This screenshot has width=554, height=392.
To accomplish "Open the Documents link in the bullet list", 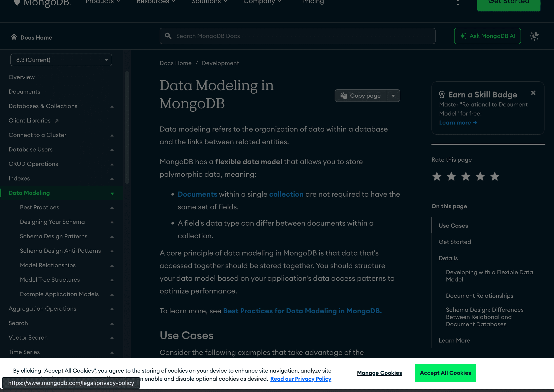I will pyautogui.click(x=197, y=194).
